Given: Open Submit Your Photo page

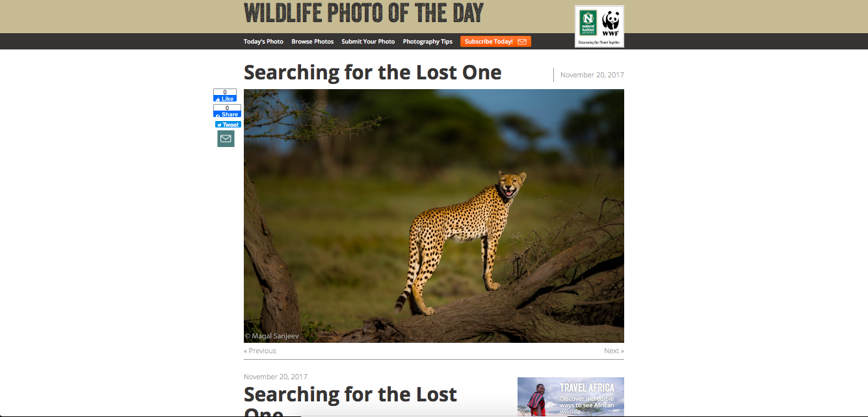Looking at the screenshot, I should [x=368, y=42].
